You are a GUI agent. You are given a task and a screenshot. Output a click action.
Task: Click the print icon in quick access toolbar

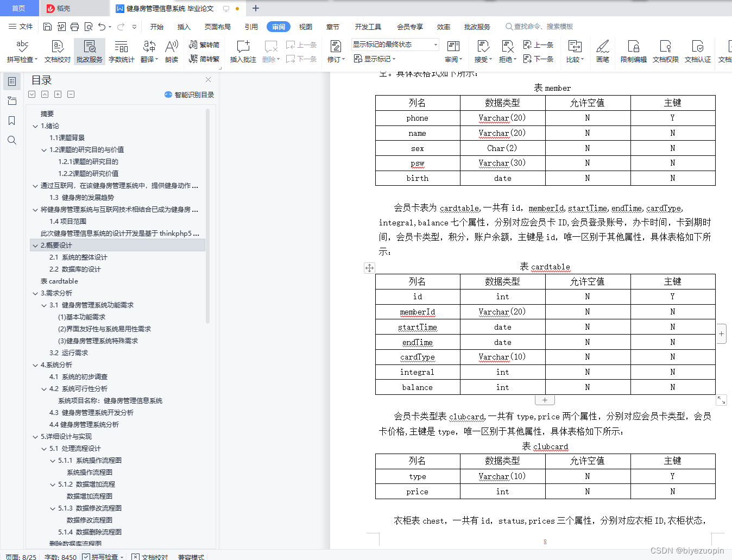point(74,27)
